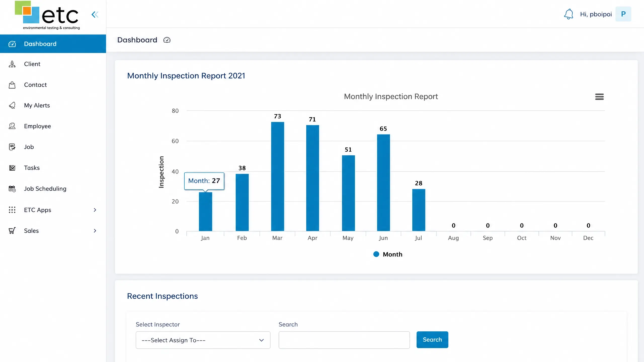Click the ETC Apps label
Image resolution: width=644 pixels, height=362 pixels.
(x=37, y=210)
